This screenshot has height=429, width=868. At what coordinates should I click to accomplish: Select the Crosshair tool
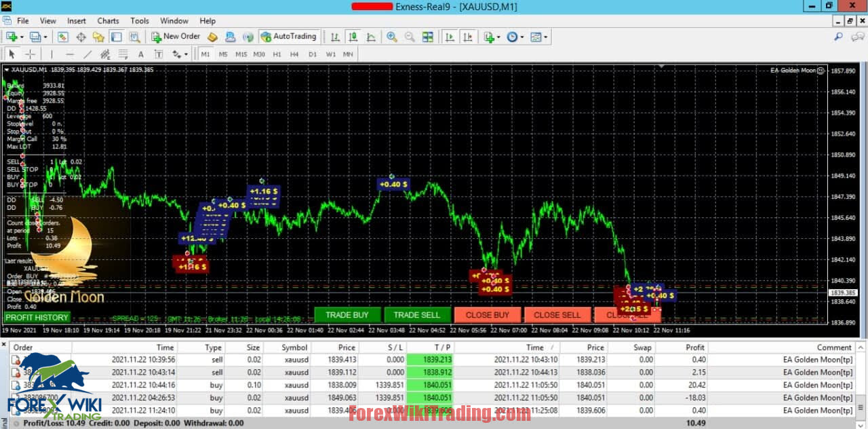pyautogui.click(x=31, y=54)
